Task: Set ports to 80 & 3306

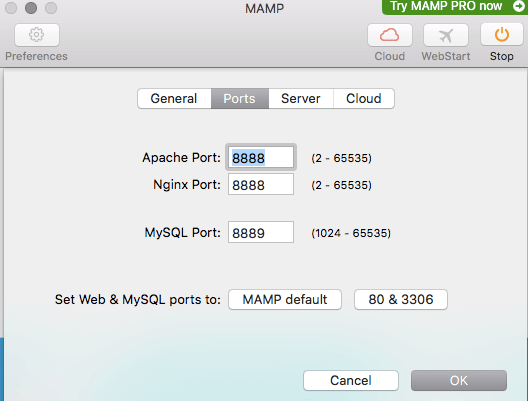Action: click(x=401, y=299)
